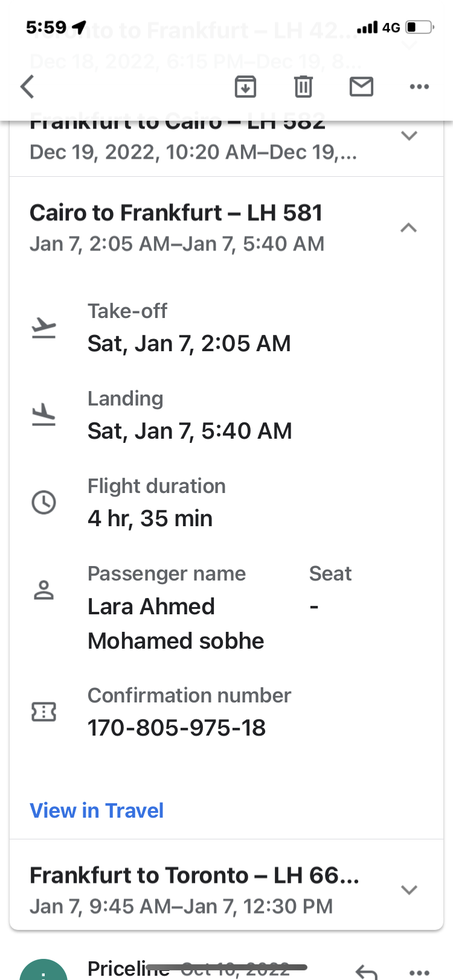Delete the email using the trash icon

point(303,87)
